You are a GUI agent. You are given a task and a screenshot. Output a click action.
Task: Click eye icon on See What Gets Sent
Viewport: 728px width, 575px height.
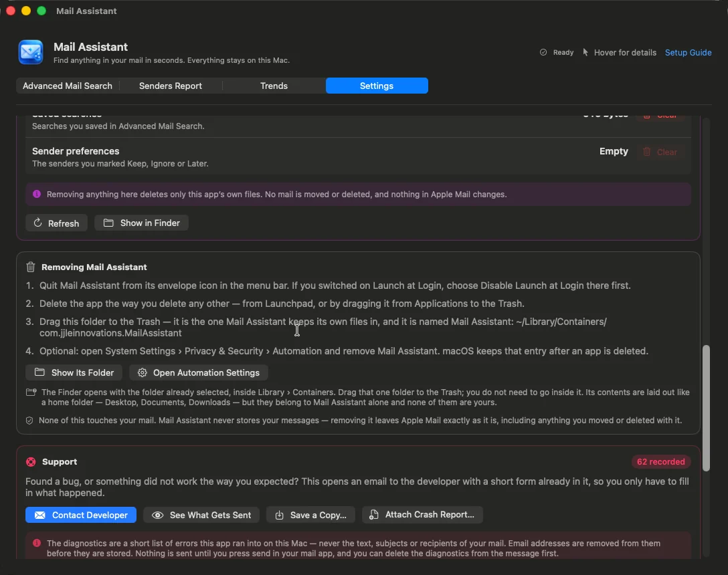pos(157,515)
